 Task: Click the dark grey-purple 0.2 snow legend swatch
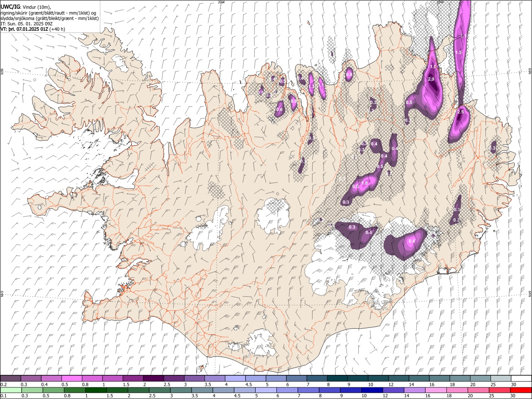click(10, 379)
